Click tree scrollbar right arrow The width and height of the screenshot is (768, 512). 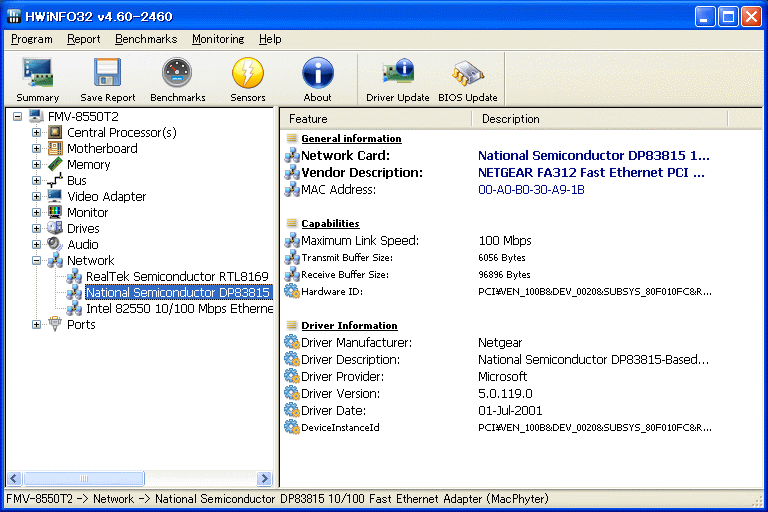pyautogui.click(x=264, y=478)
